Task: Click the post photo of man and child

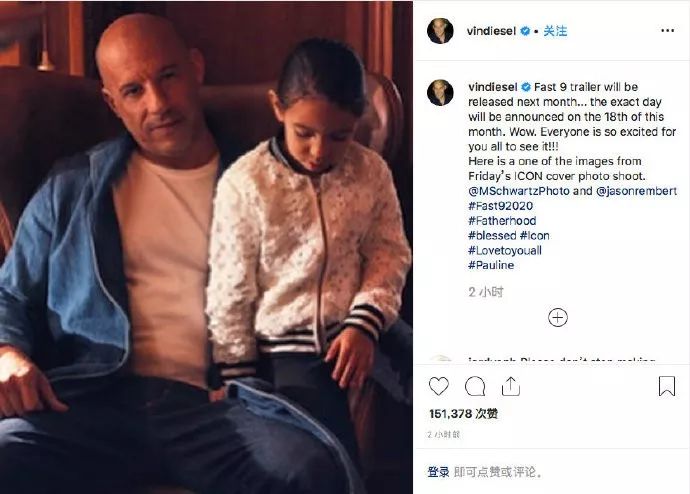Action: (x=206, y=247)
